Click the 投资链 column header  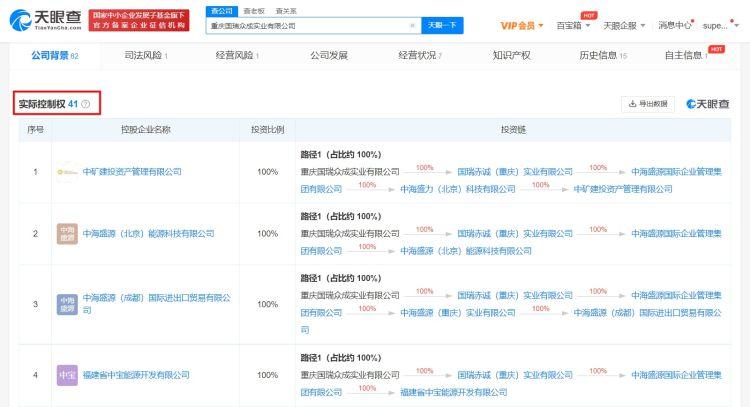pyautogui.click(x=513, y=130)
